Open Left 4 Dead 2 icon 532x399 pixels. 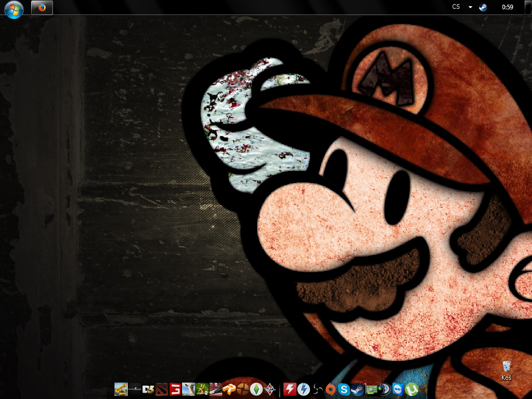pos(202,389)
